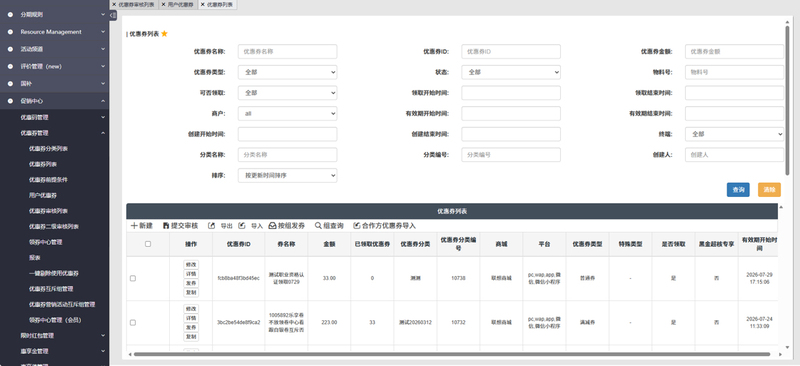
Task: Focus the 领取开始时间 date field
Action: pyautogui.click(x=511, y=93)
